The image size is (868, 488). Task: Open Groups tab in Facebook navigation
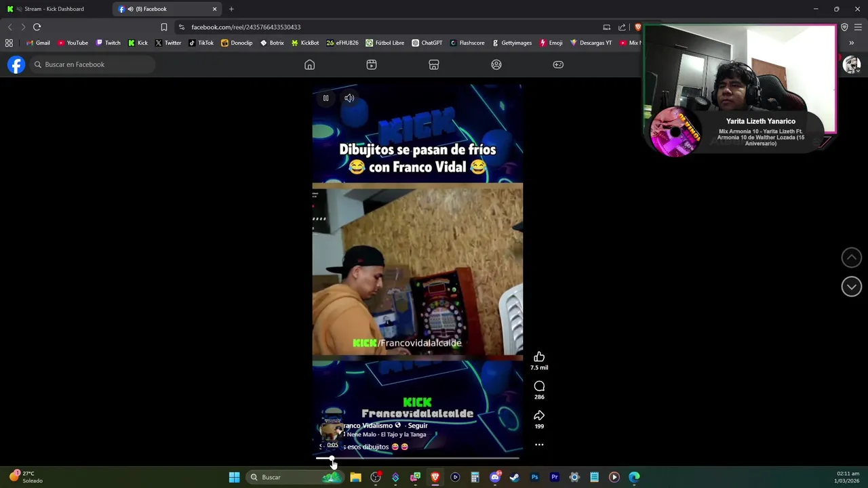click(x=496, y=64)
